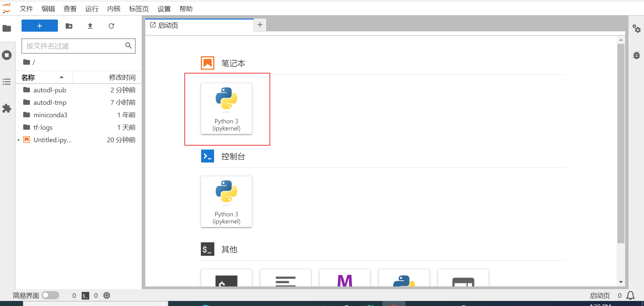Open the 内核 menu
This screenshot has width=644, height=306.
(x=114, y=9)
